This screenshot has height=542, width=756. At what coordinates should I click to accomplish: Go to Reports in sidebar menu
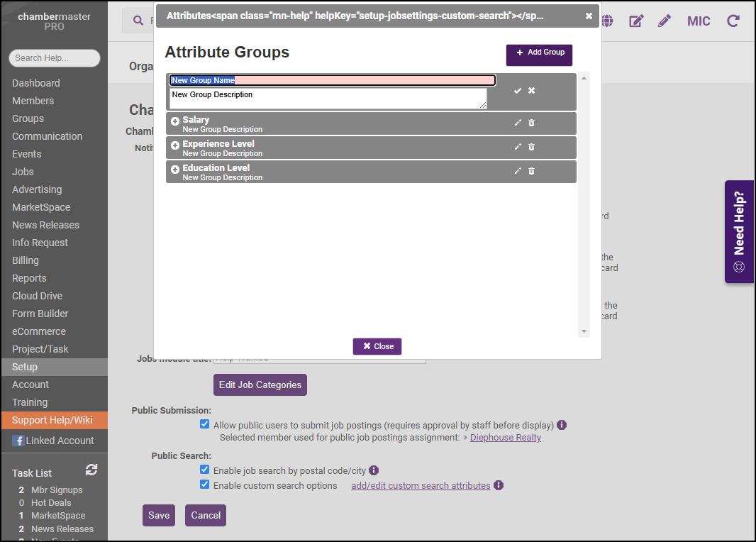[29, 278]
